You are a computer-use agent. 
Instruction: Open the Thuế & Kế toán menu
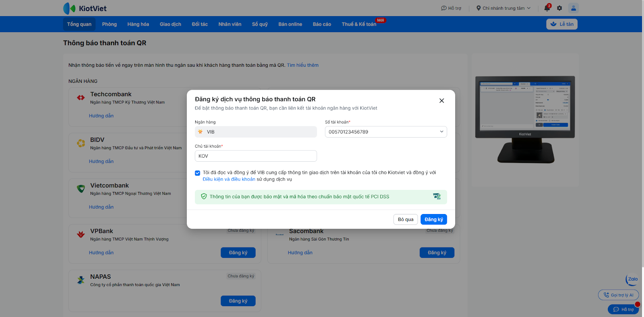359,24
